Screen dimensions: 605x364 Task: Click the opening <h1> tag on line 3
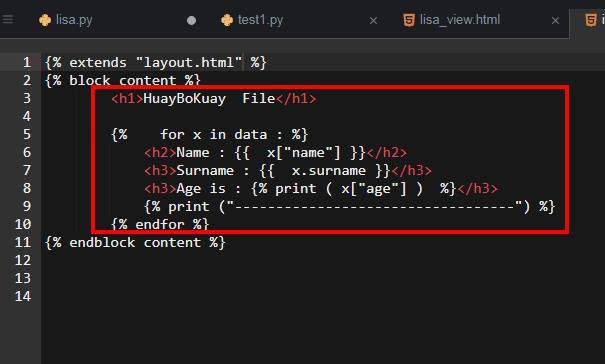127,98
